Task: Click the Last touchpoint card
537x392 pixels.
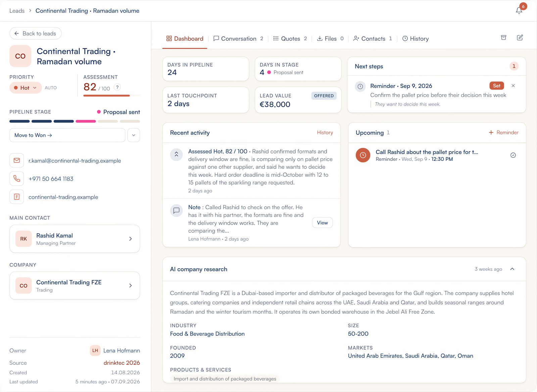Action: 206,100
